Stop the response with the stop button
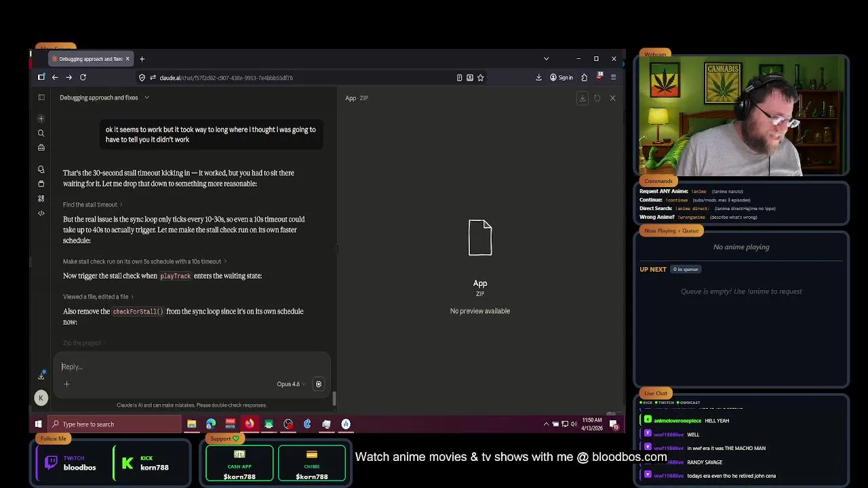Viewport: 868px width, 488px height. click(x=318, y=384)
